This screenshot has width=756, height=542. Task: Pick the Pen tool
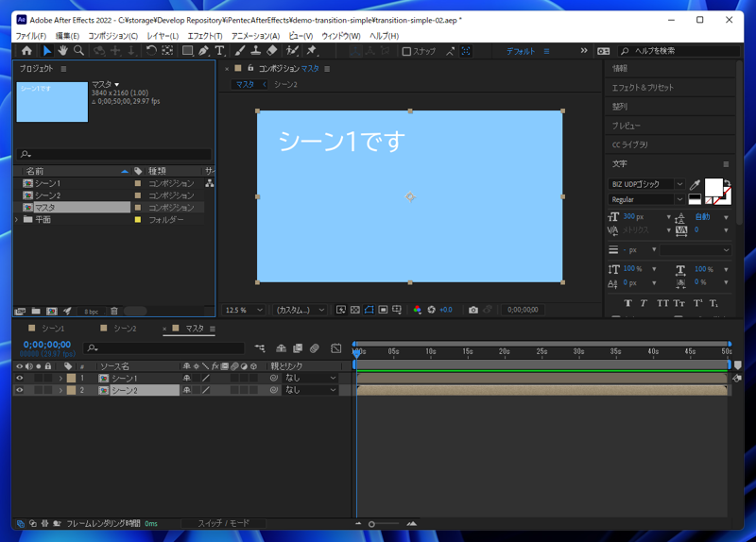(203, 51)
